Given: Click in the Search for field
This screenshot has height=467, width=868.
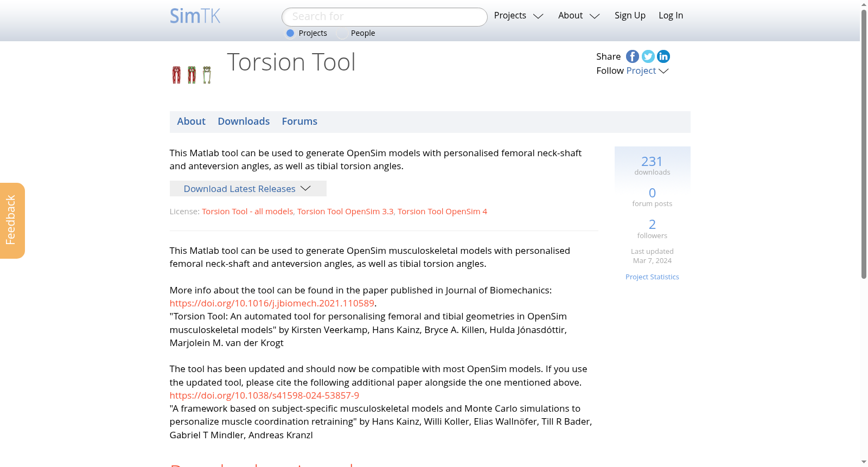Looking at the screenshot, I should [x=385, y=17].
